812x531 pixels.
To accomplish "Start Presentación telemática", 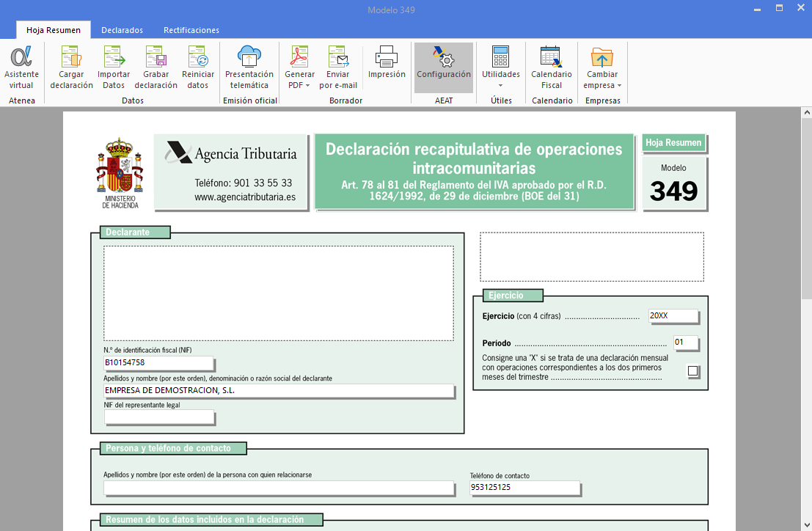I will tap(249, 66).
